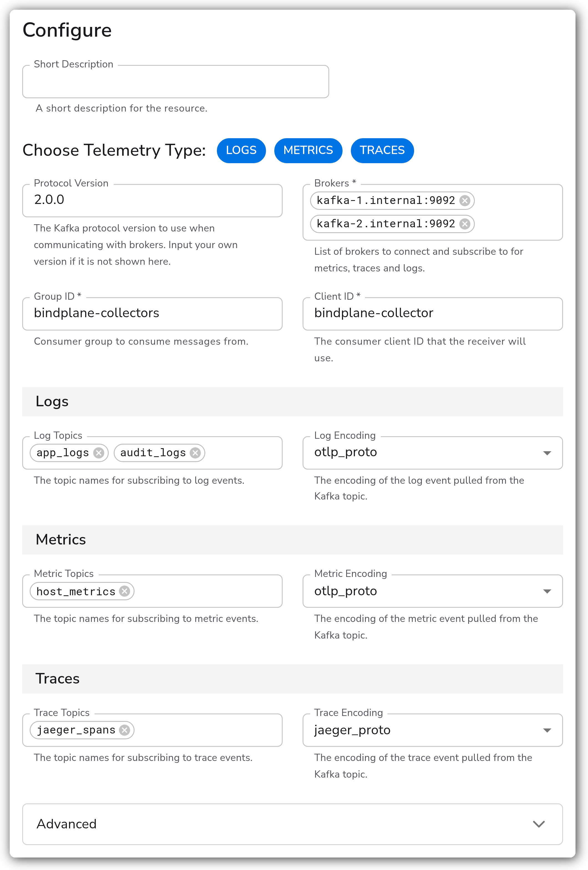Toggle the TRACES telemetry type

[382, 150]
